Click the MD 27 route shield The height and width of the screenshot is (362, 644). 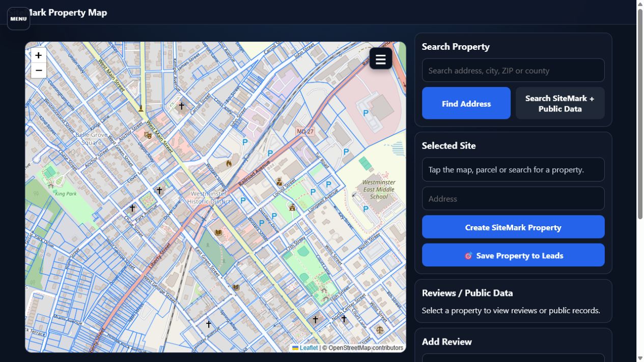coord(305,131)
